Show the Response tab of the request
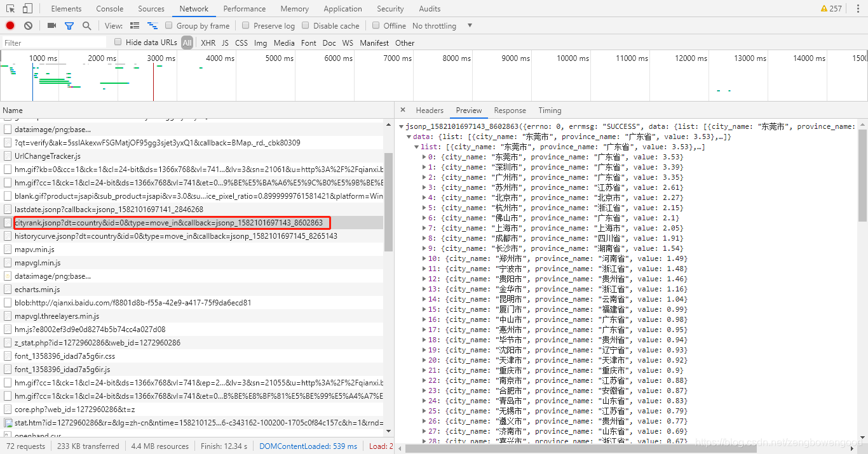Image resolution: width=868 pixels, height=454 pixels. point(510,110)
